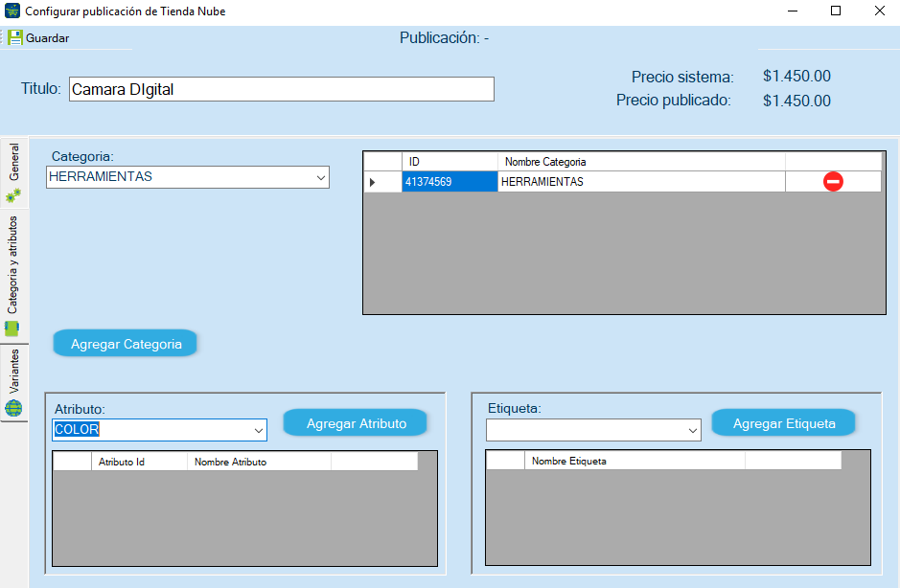This screenshot has width=900, height=588.
Task: Click the Precio sistema value $1.450.00
Action: 796,76
